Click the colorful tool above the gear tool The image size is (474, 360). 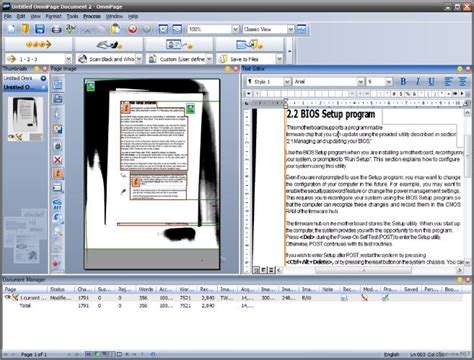pos(58,130)
